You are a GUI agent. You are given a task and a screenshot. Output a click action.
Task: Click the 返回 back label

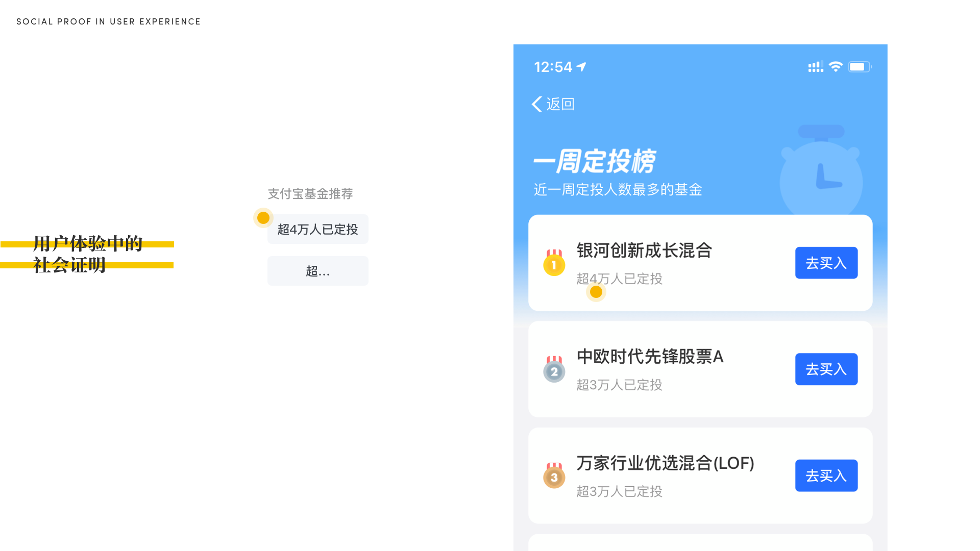tap(560, 104)
